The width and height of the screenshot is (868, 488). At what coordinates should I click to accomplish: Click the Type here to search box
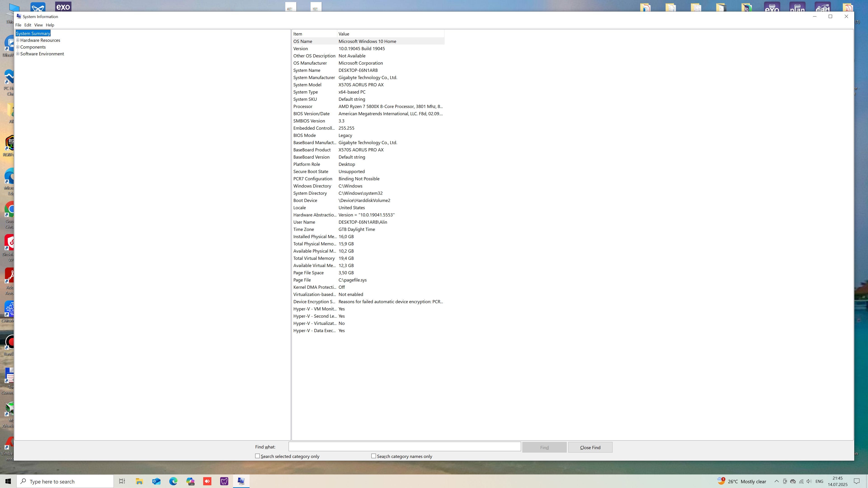[65, 482]
